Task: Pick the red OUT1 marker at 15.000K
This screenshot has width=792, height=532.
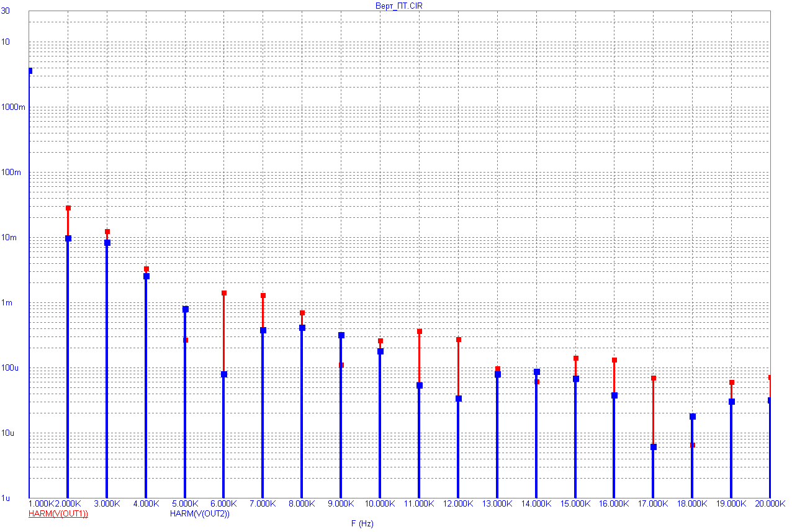Action: coord(576,358)
